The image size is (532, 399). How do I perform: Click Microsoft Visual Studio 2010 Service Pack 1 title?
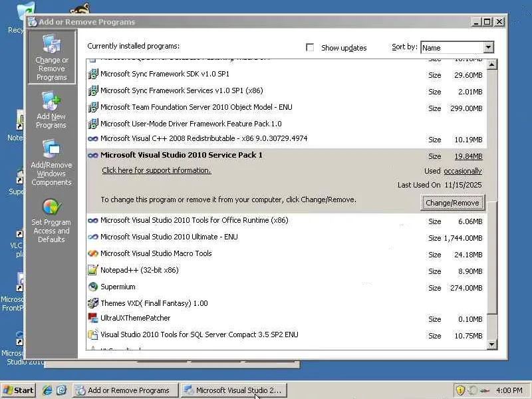[181, 155]
